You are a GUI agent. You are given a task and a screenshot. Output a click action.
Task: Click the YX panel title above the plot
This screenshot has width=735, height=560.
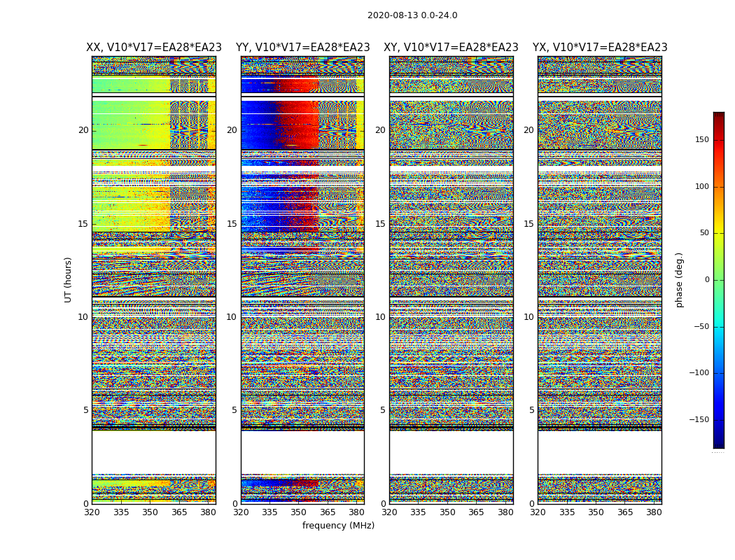[x=600, y=48]
